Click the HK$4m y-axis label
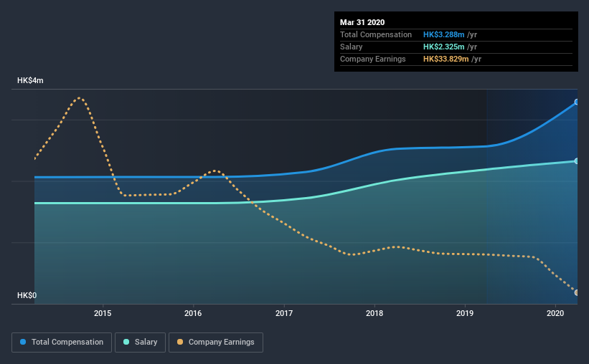Screen dimensions: 589x364 pyautogui.click(x=30, y=81)
